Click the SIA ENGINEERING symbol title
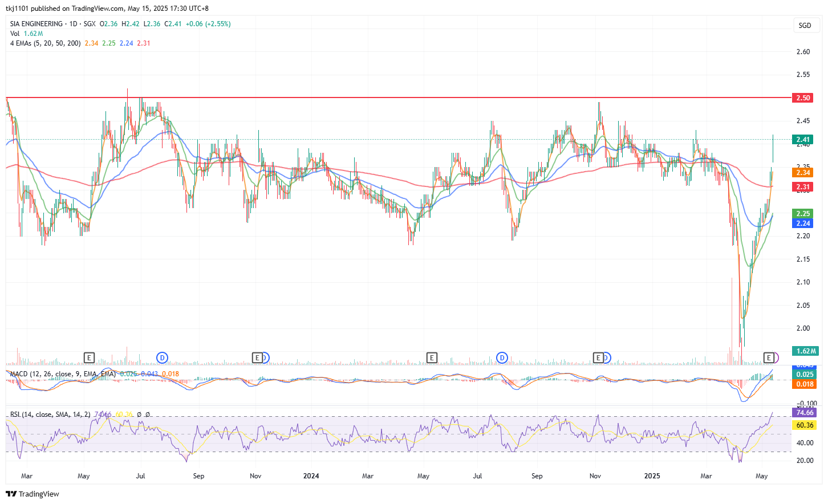Image resolution: width=828 pixels, height=504 pixels. pos(36,24)
